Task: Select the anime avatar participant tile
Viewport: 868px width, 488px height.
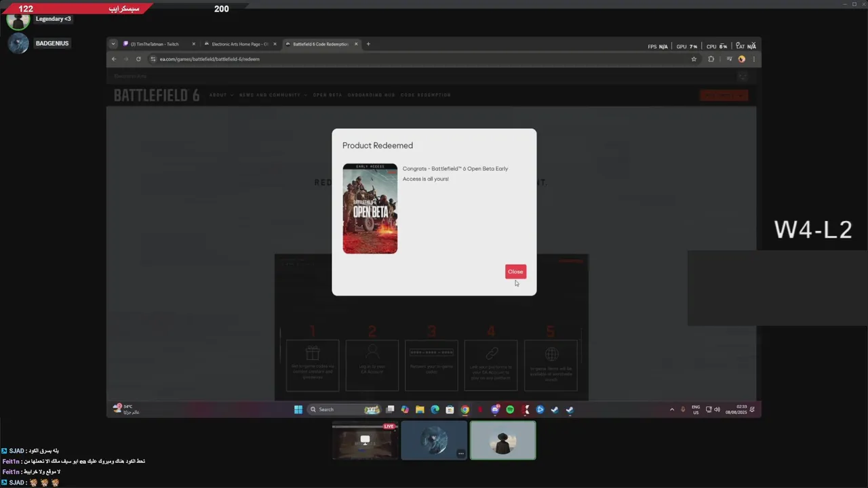Action: tap(434, 441)
